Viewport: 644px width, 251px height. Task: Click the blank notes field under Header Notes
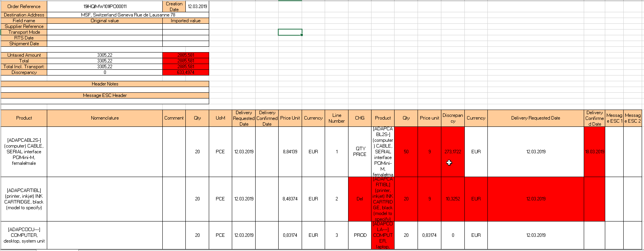click(105, 90)
